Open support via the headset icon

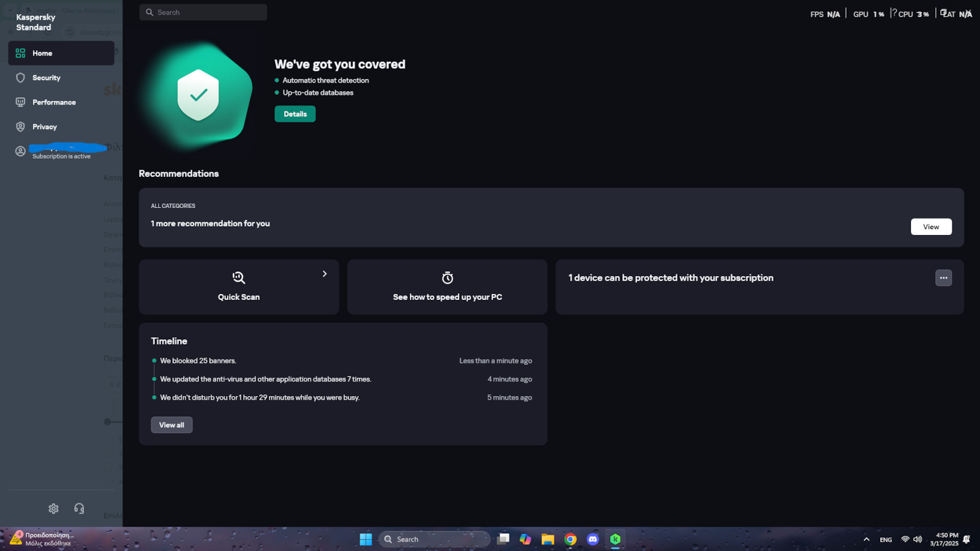click(x=79, y=509)
